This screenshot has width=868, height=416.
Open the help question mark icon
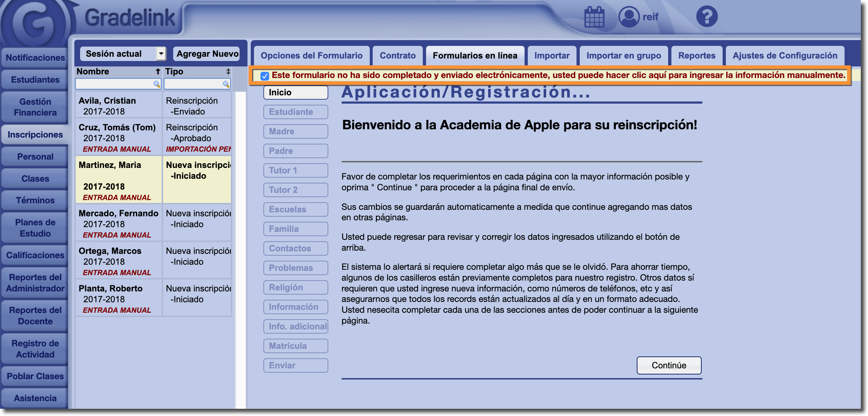(x=707, y=17)
